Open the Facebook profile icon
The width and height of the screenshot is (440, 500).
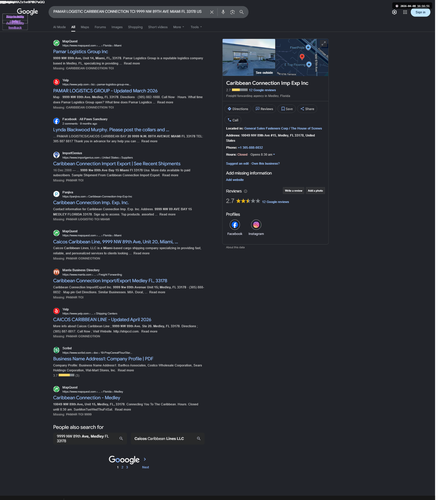pyautogui.click(x=235, y=225)
